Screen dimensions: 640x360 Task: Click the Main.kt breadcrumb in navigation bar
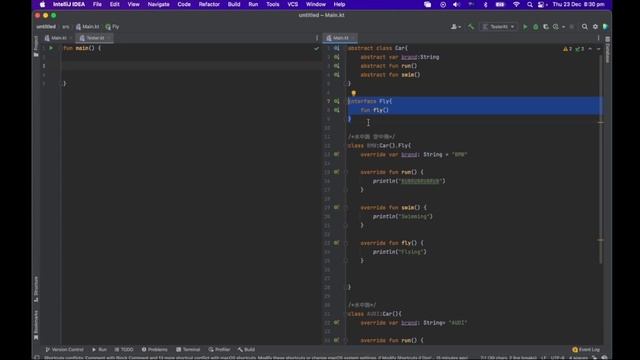pos(87,27)
